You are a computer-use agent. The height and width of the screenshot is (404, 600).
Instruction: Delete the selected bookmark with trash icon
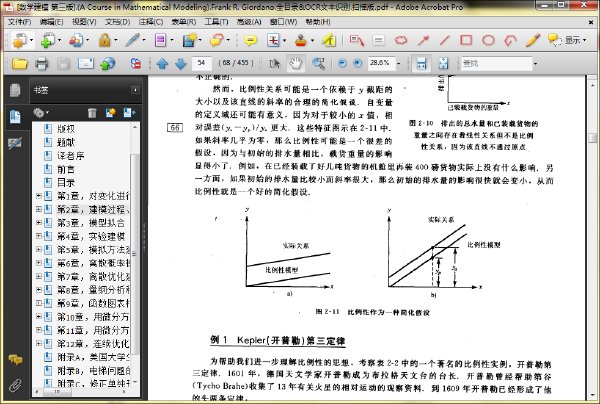click(92, 113)
